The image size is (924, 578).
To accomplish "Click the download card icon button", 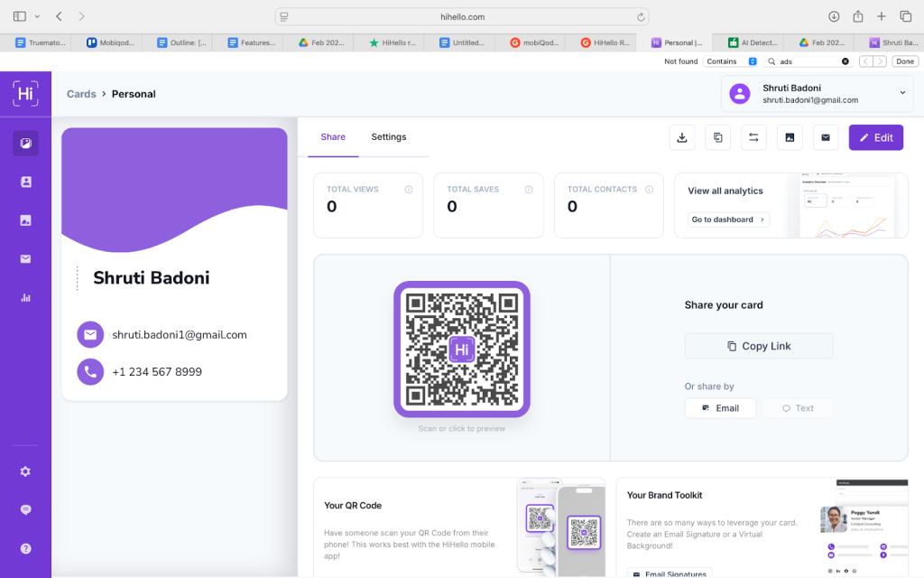I will (682, 137).
